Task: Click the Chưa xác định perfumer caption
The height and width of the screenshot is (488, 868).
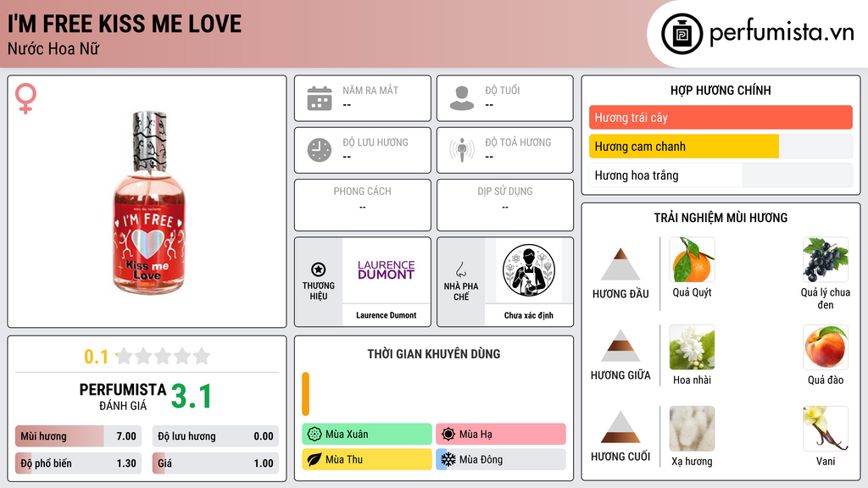Action: click(x=529, y=315)
